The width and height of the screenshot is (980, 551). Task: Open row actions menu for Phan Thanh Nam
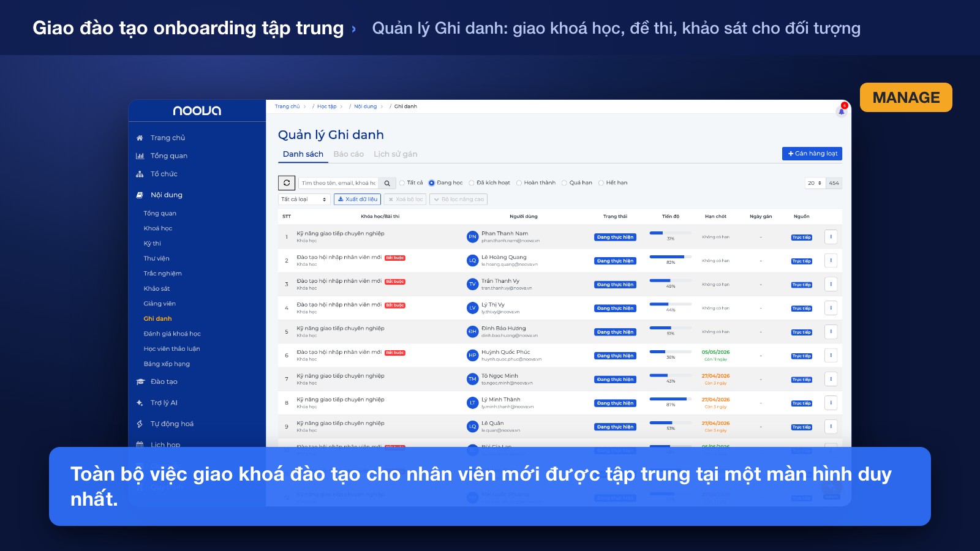(x=831, y=237)
